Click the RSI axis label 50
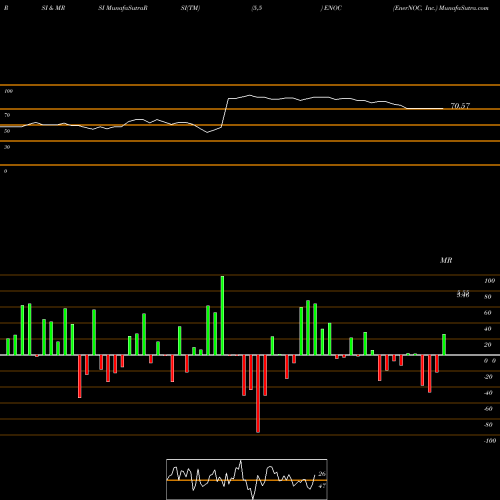The height and width of the screenshot is (500, 500). 7,131
